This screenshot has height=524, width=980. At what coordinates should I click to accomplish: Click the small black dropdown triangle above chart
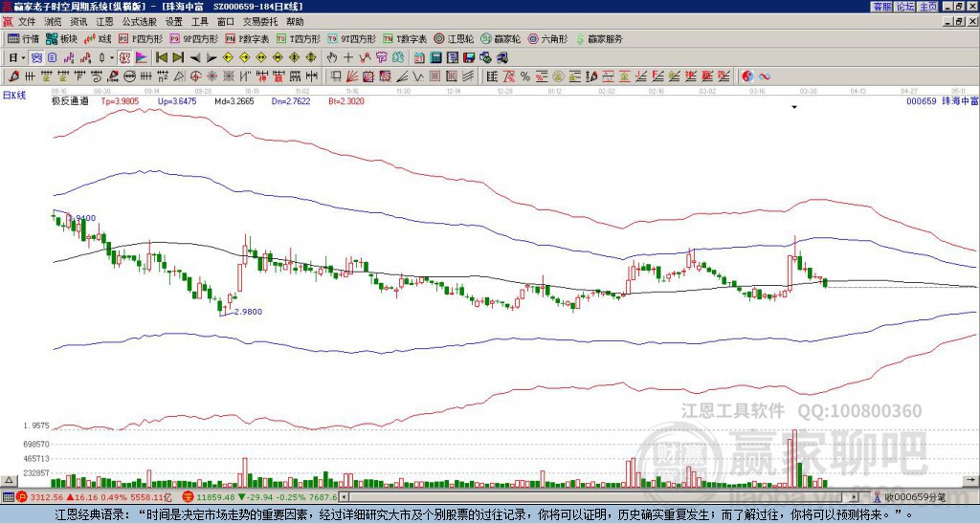794,107
